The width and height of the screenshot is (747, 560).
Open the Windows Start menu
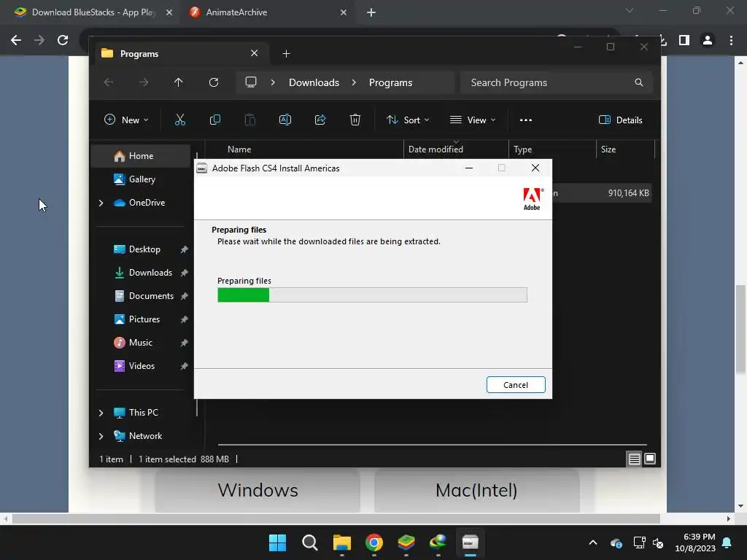277,542
